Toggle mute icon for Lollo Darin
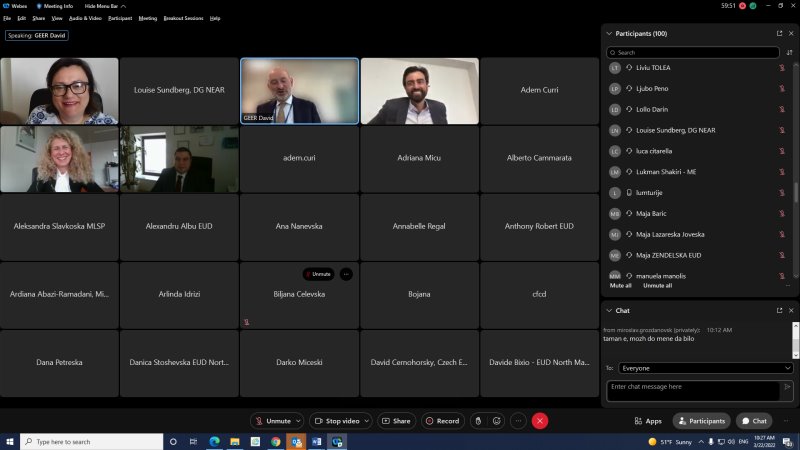 point(782,110)
